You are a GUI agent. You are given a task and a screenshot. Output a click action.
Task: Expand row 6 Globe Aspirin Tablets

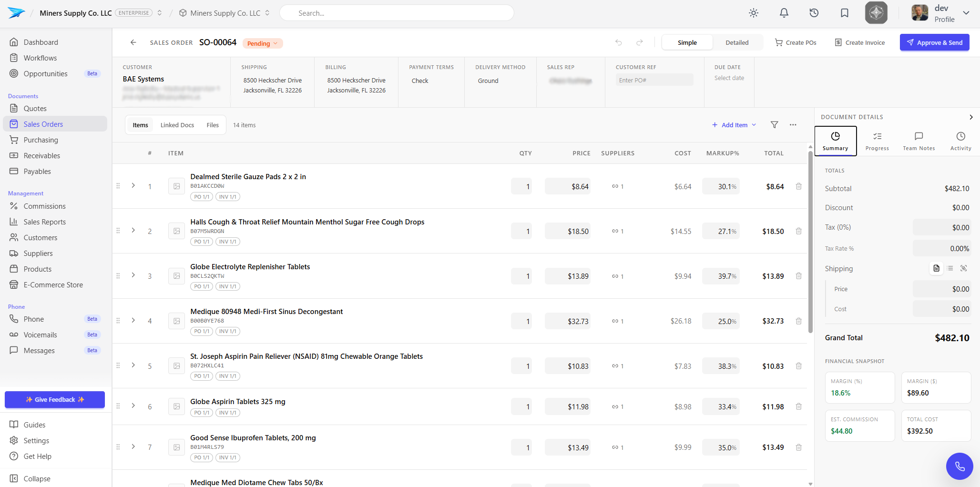pyautogui.click(x=133, y=406)
